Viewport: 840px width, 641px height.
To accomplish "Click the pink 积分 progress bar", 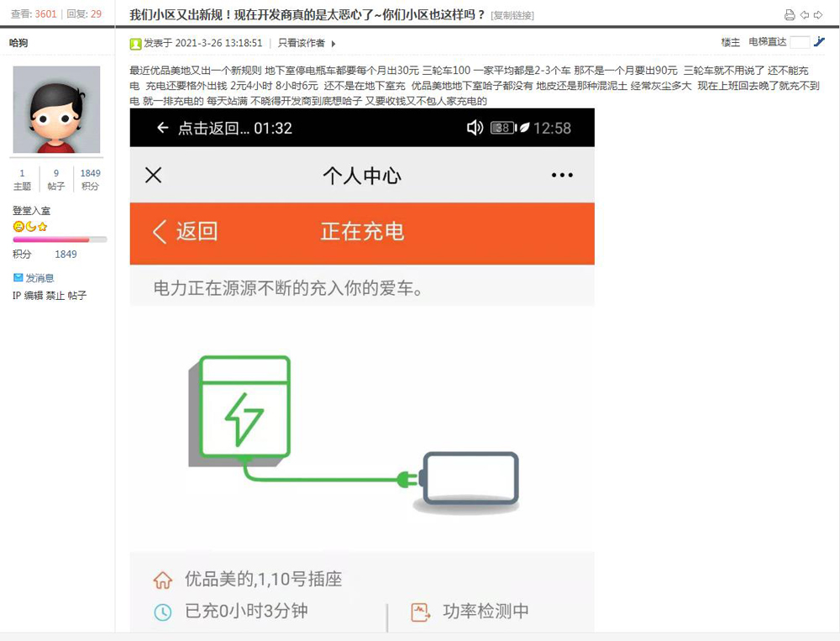I will coord(60,239).
